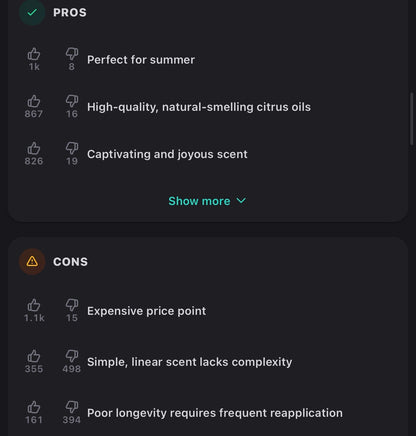Click the CONS section heading
Screen dimensions: 416x436
point(70,262)
